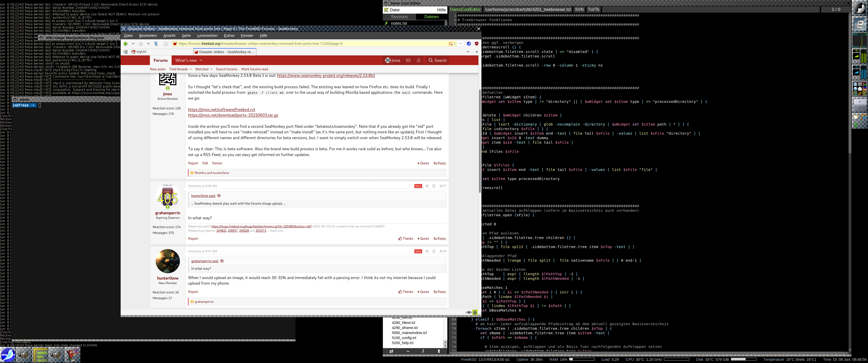This screenshot has width=868, height=363.
Task: Click the quoted grahamperrin post jump arrow
Action: [x=222, y=261]
